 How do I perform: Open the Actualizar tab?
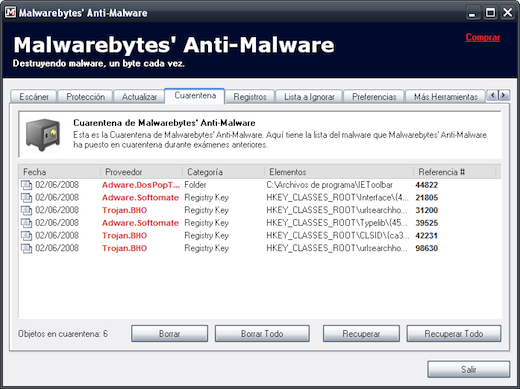(139, 97)
